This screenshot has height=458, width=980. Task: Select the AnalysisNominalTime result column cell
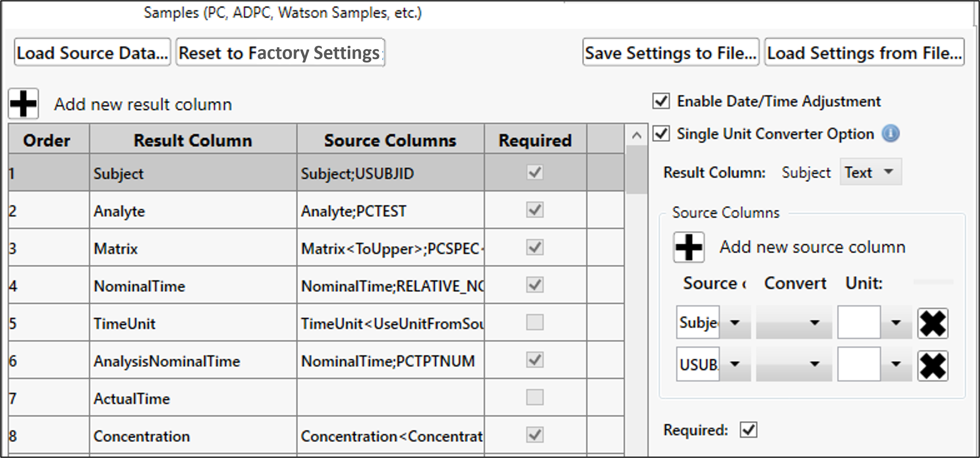click(193, 361)
